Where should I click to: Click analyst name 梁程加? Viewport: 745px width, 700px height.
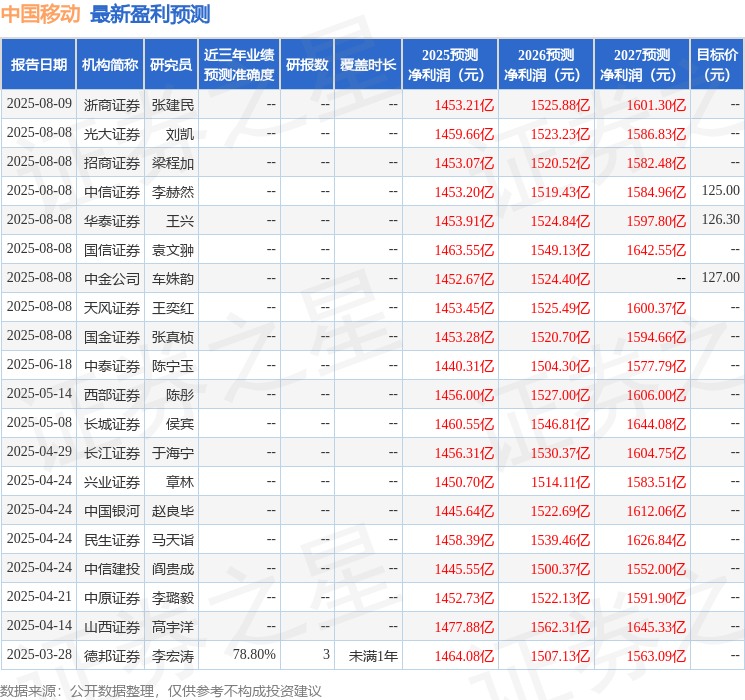coord(173,163)
